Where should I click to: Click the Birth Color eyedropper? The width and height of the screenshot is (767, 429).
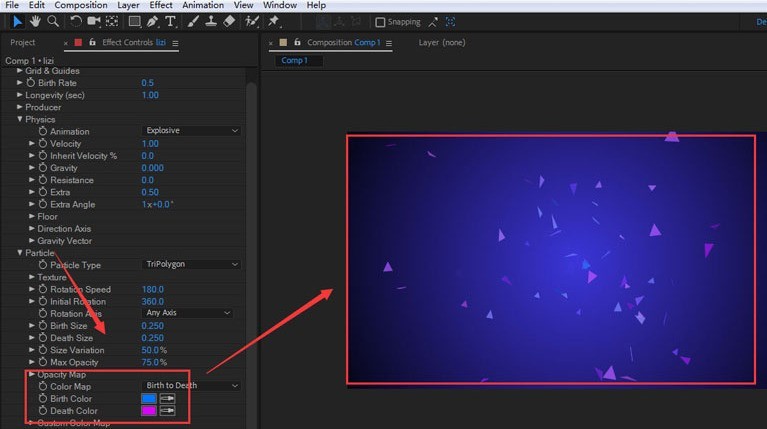click(x=167, y=399)
